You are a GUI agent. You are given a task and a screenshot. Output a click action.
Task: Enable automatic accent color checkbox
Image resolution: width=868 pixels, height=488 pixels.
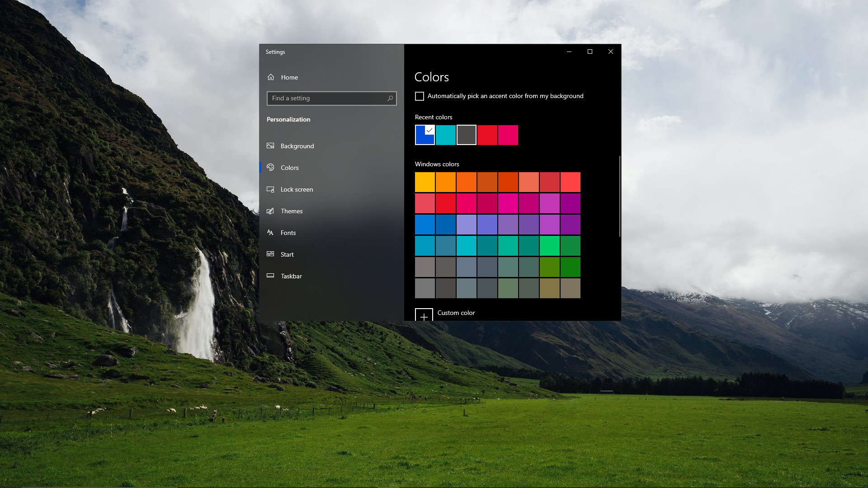coord(420,96)
